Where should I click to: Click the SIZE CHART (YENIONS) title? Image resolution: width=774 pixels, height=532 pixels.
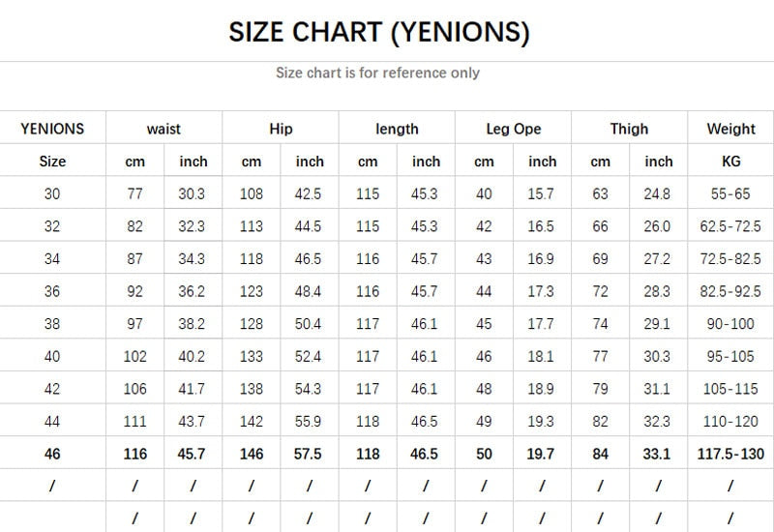point(379,32)
